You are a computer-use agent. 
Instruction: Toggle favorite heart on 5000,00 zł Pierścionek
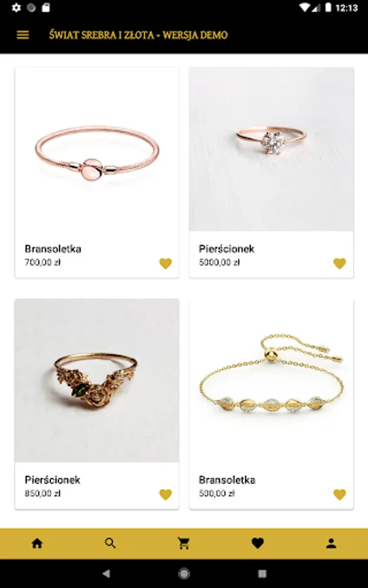click(x=339, y=264)
